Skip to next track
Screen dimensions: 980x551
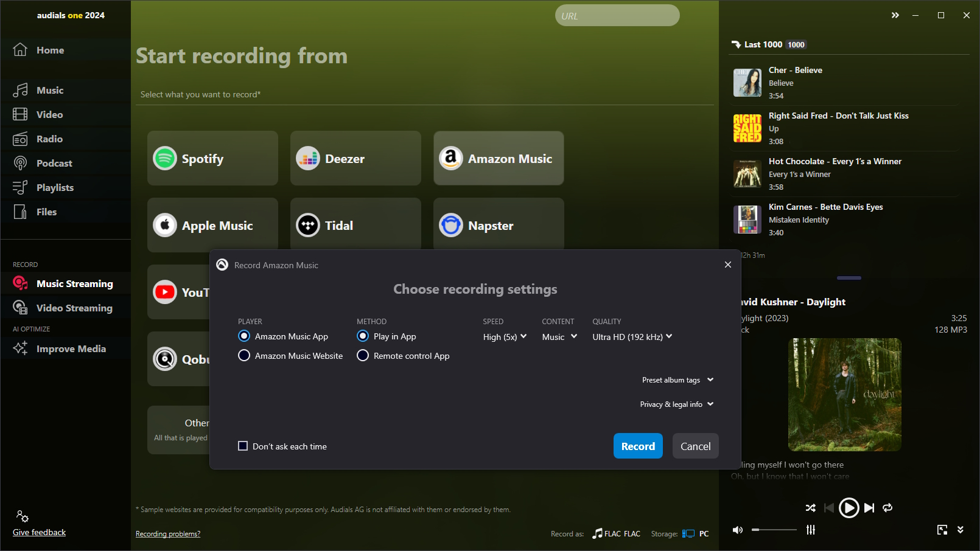869,508
